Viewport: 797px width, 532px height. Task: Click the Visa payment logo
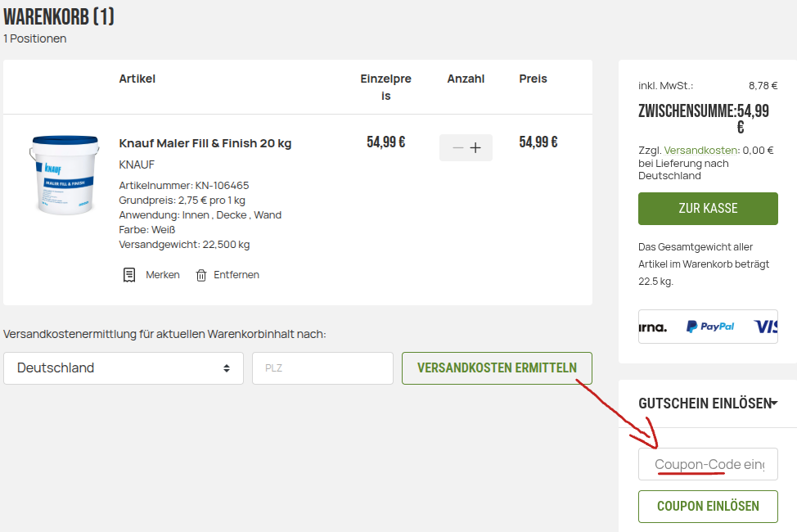766,327
